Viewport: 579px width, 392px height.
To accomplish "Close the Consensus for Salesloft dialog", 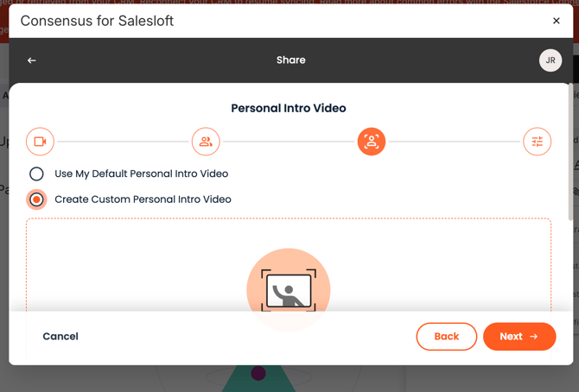I will 557,21.
